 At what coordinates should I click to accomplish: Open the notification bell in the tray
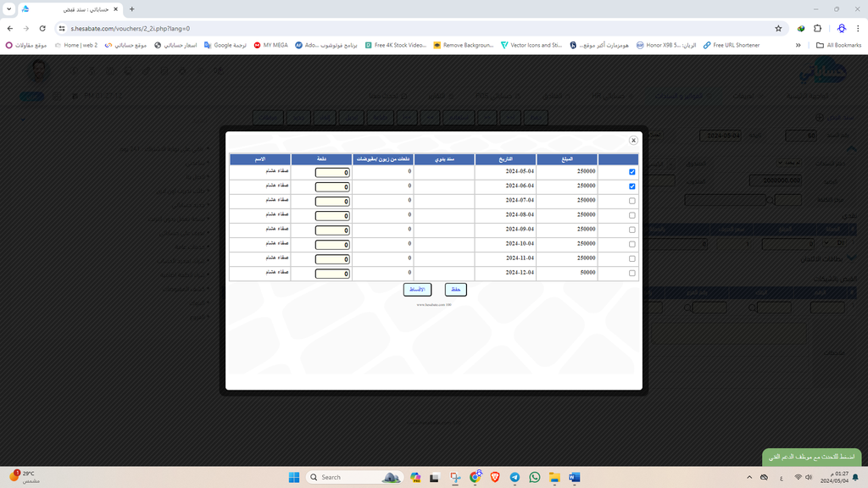point(855,477)
